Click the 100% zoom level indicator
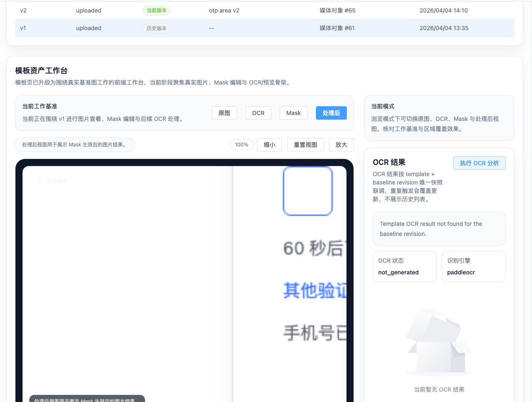This screenshot has width=532, height=402. point(242,145)
